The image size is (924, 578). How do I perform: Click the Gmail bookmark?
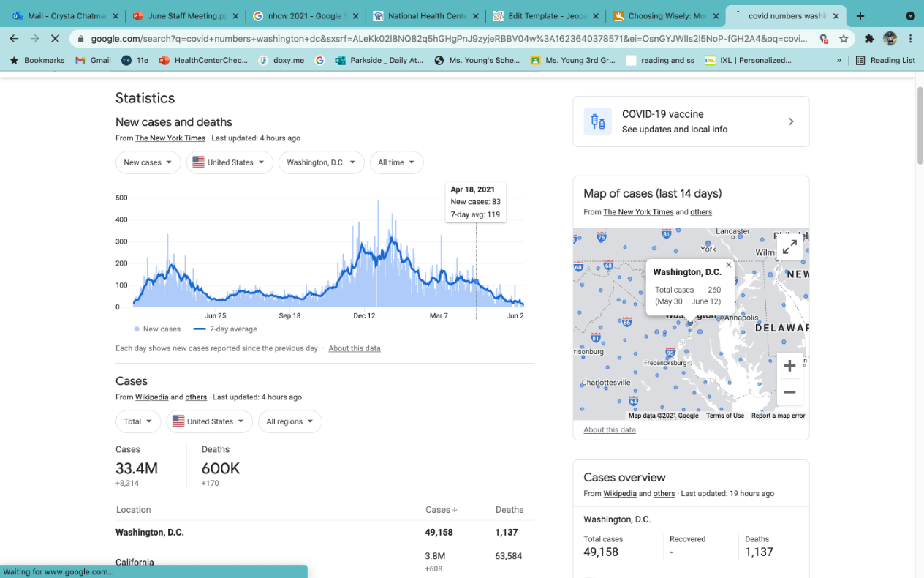[x=94, y=60]
